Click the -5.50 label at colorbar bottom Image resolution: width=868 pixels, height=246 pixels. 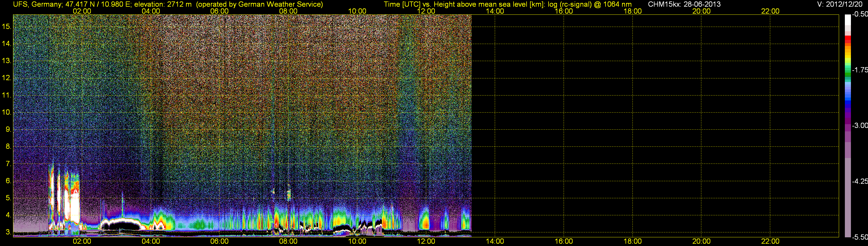tap(860, 237)
